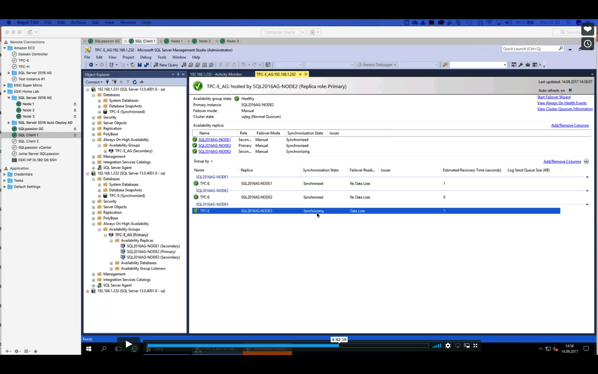Open the Windows notification center icon
This screenshot has height=374, width=598.
click(x=586, y=348)
